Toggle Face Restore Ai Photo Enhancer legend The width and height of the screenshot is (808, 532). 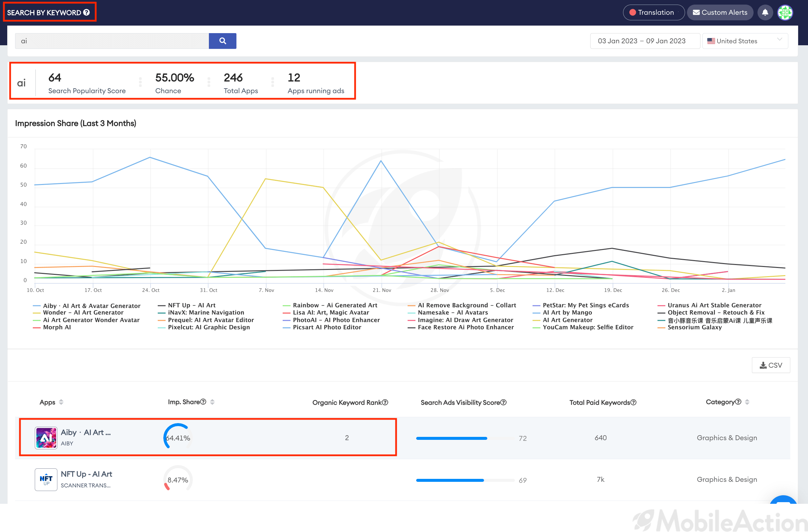(x=461, y=327)
